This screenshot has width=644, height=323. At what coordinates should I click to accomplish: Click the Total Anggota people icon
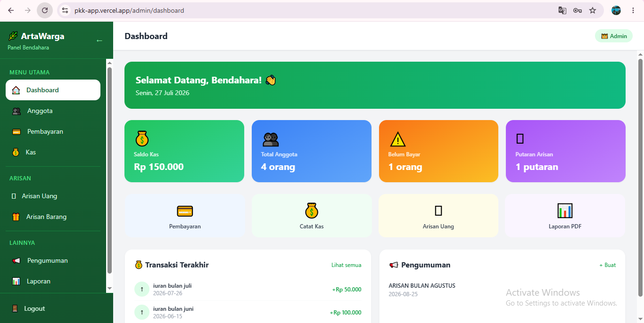[271, 139]
